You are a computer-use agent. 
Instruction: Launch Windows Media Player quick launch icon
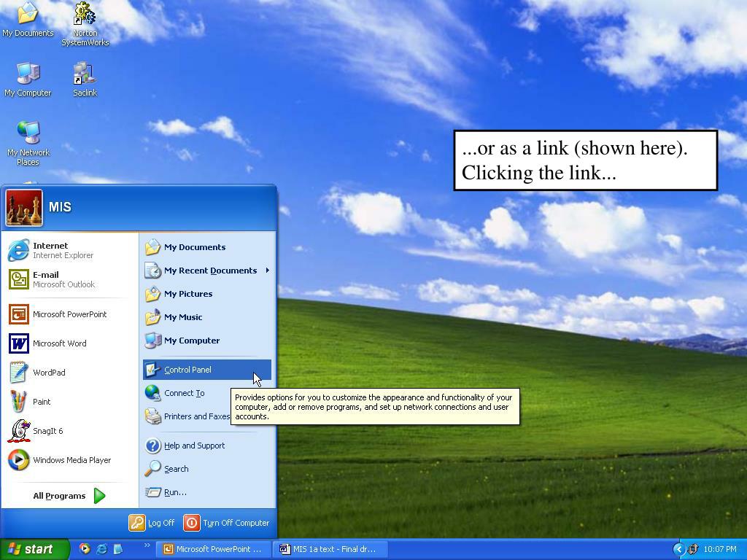pos(85,549)
